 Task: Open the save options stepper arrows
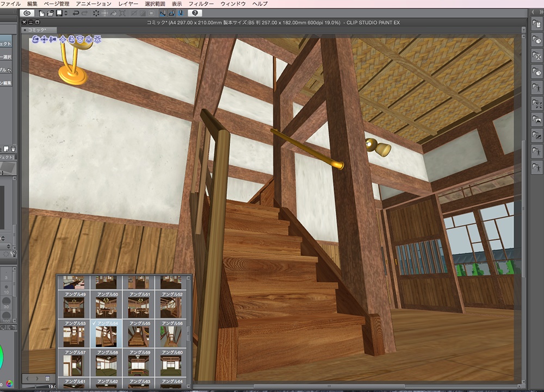[65, 14]
